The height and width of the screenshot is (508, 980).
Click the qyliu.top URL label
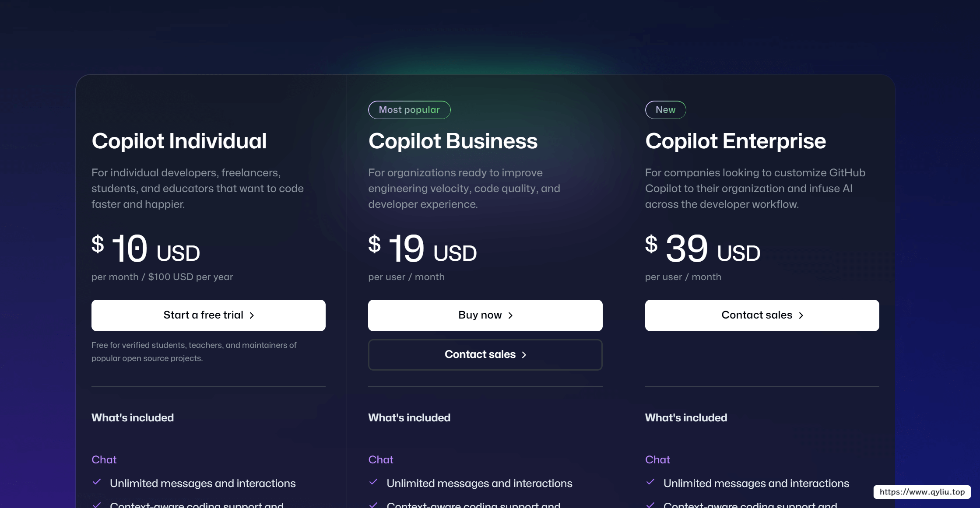click(x=922, y=492)
